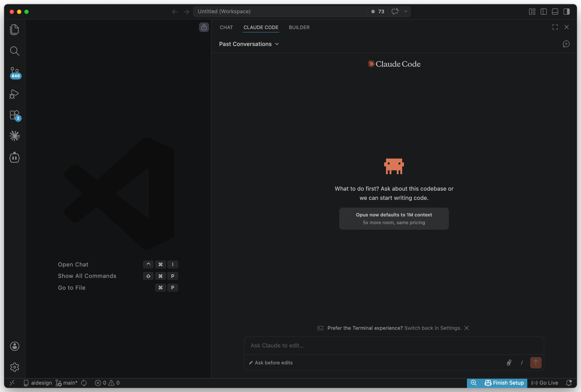The height and width of the screenshot is (392, 581).
Task: Toggle the bottom panel
Action: point(555,12)
